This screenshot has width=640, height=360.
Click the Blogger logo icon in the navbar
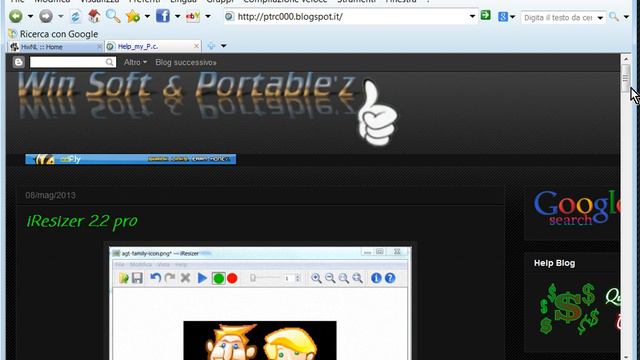click(18, 62)
